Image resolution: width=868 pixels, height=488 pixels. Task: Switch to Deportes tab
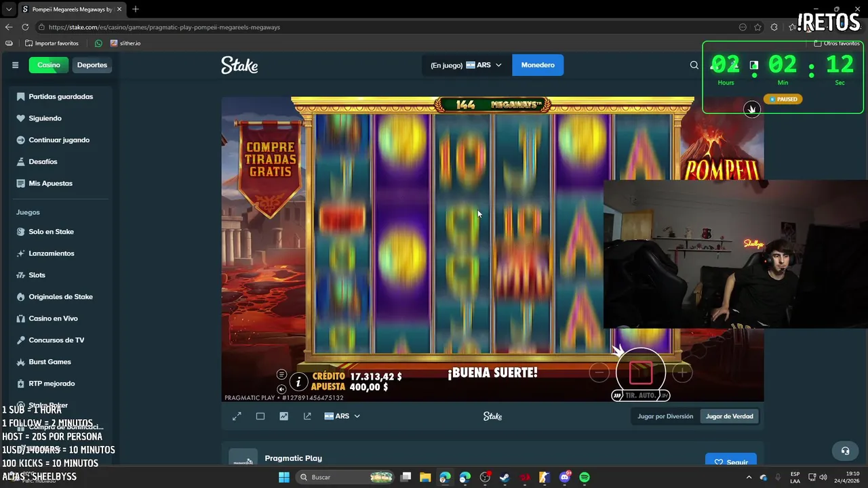coord(92,65)
